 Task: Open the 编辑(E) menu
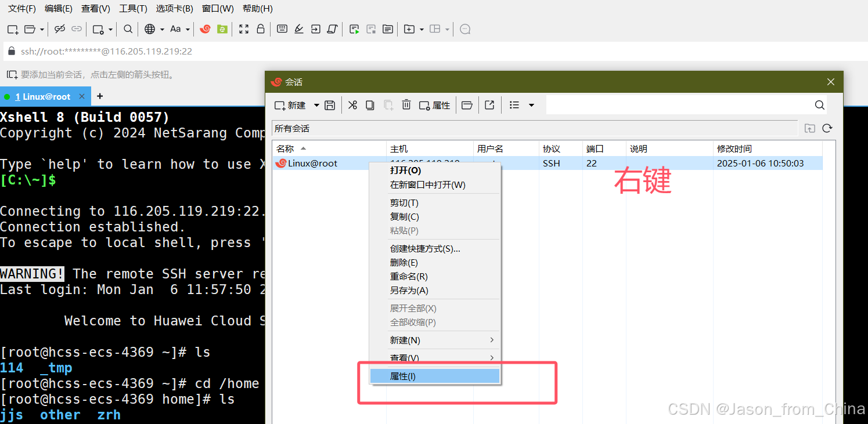(59, 9)
